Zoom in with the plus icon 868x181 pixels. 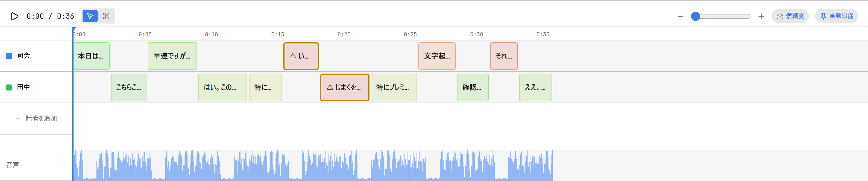pyautogui.click(x=761, y=16)
